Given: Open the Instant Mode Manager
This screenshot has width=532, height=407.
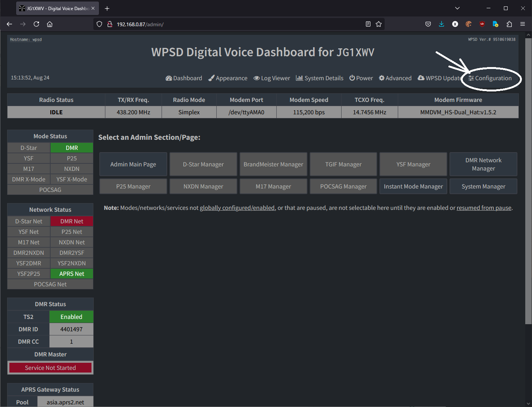Looking at the screenshot, I should 414,186.
